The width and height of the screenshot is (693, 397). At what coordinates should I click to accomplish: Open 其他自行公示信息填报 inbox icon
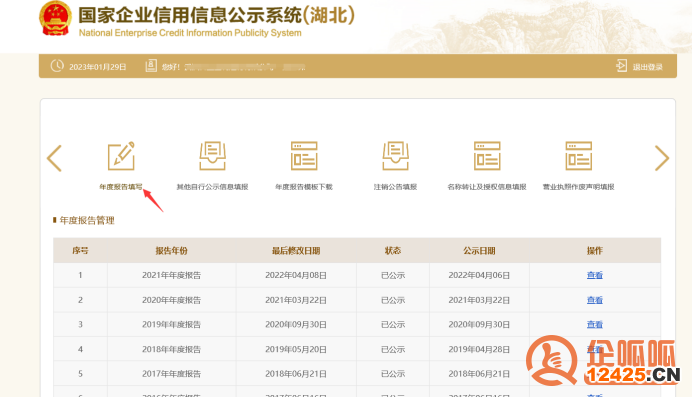[213, 156]
